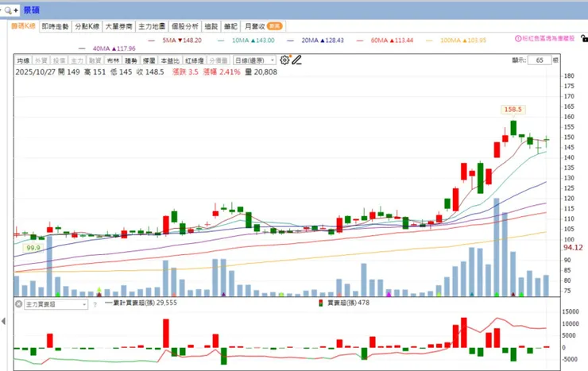Toggle 紅綠燈 traffic light indicator

click(x=194, y=60)
